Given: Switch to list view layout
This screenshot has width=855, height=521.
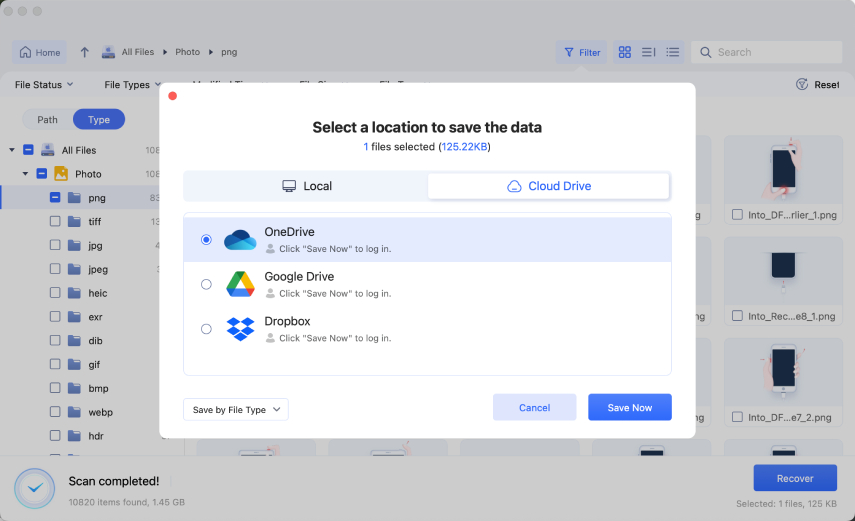Looking at the screenshot, I should point(673,52).
